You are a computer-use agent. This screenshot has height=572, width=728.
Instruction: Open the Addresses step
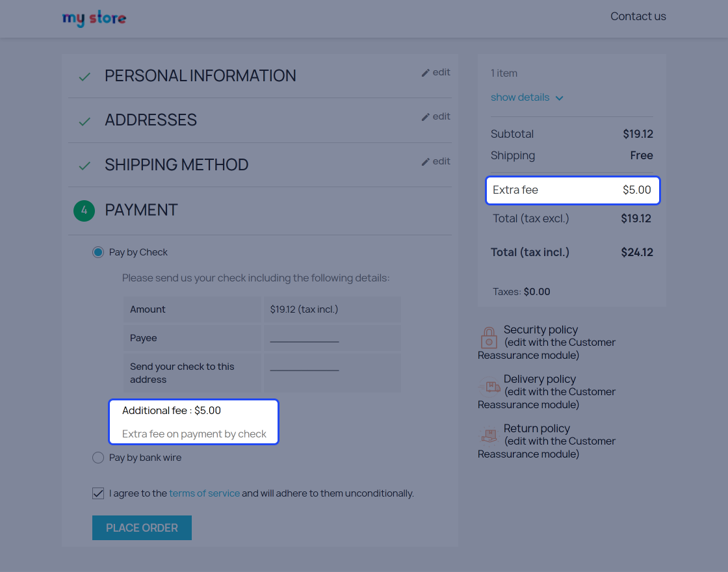151,120
